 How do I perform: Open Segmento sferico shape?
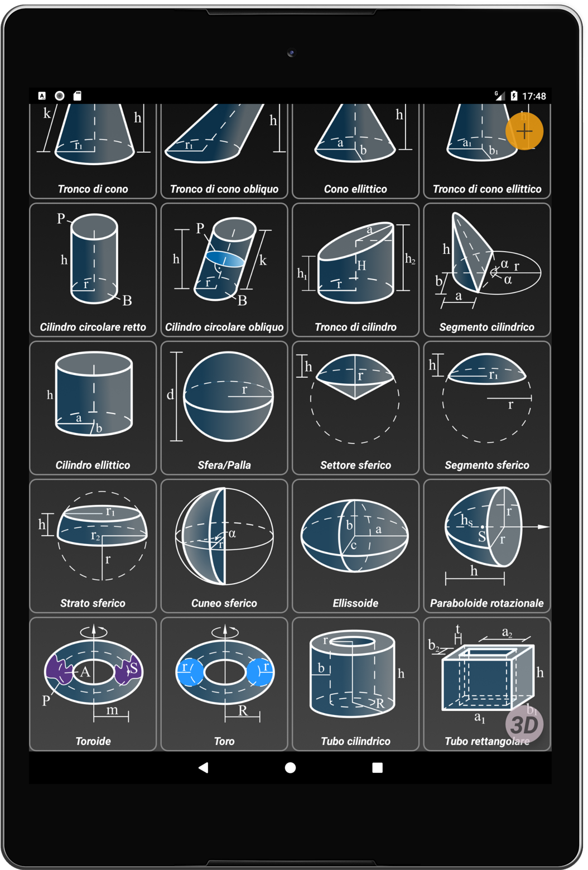(487, 408)
